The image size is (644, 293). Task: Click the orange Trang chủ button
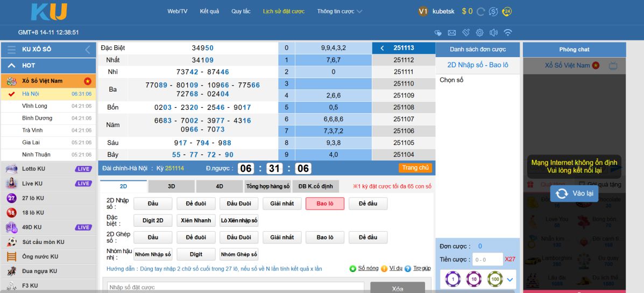tap(415, 168)
